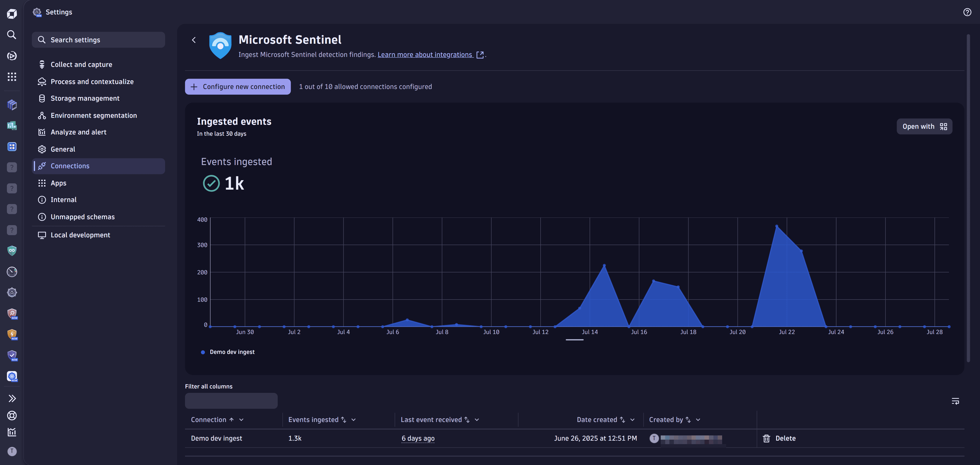Open the bar chart icon in rail

(12, 432)
